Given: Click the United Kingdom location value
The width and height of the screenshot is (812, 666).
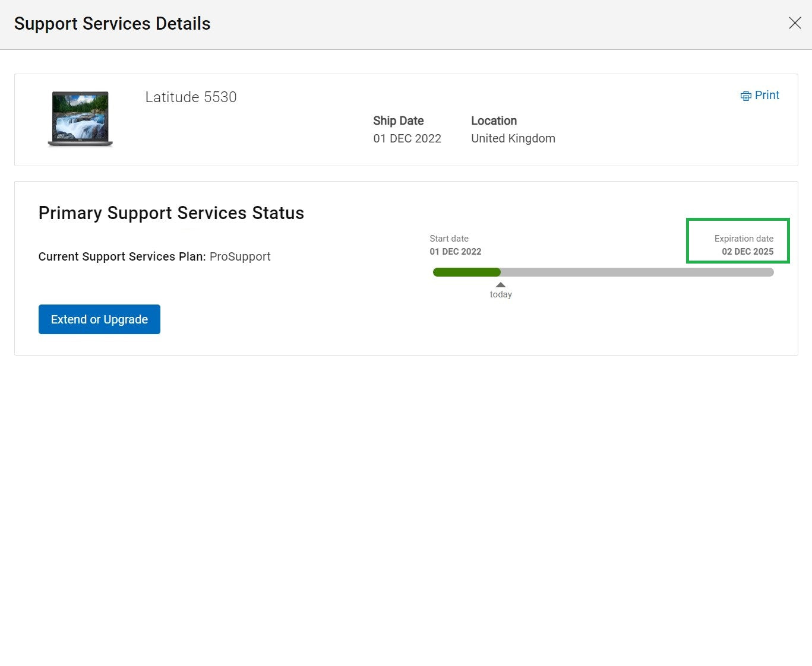Looking at the screenshot, I should pyautogui.click(x=513, y=139).
